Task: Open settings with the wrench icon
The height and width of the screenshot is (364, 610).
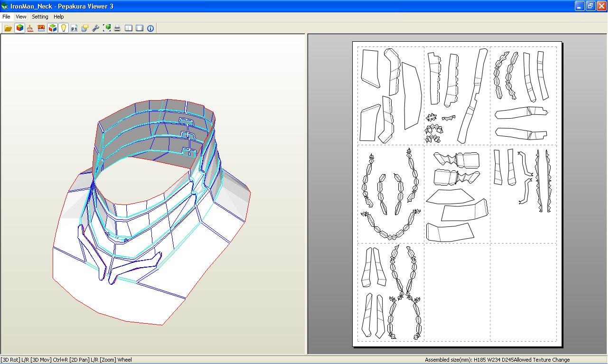Action: [95, 28]
